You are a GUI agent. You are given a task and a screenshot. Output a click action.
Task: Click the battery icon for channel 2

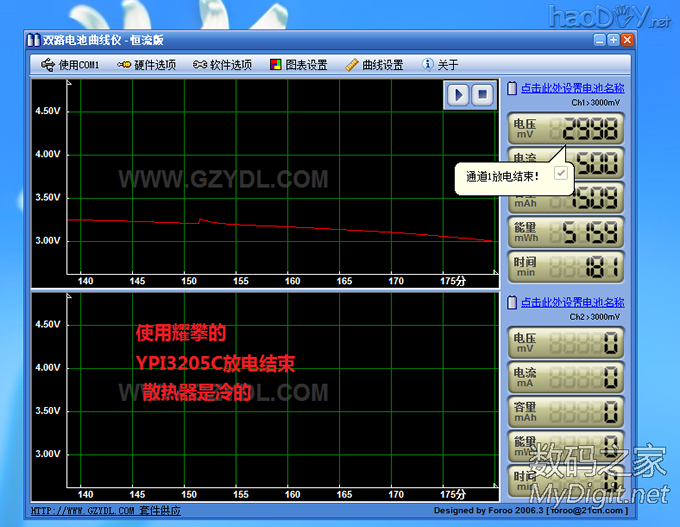click(512, 303)
